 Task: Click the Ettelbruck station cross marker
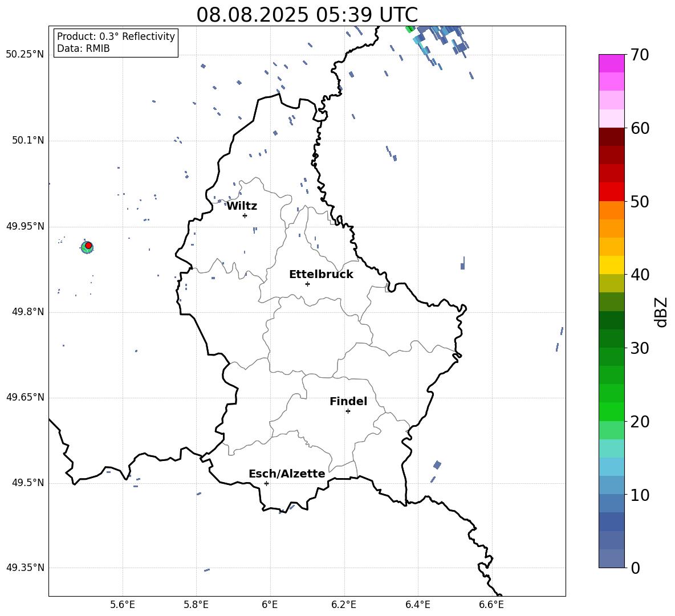tap(307, 284)
